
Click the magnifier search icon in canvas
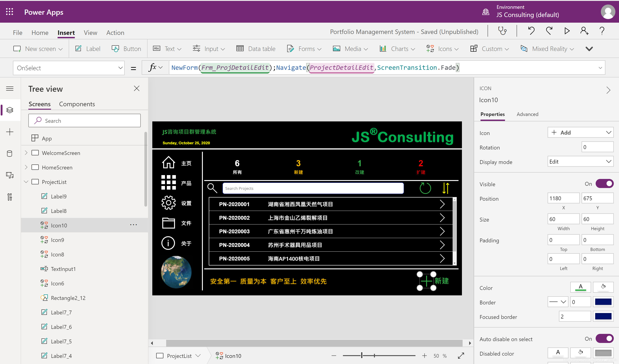click(212, 188)
